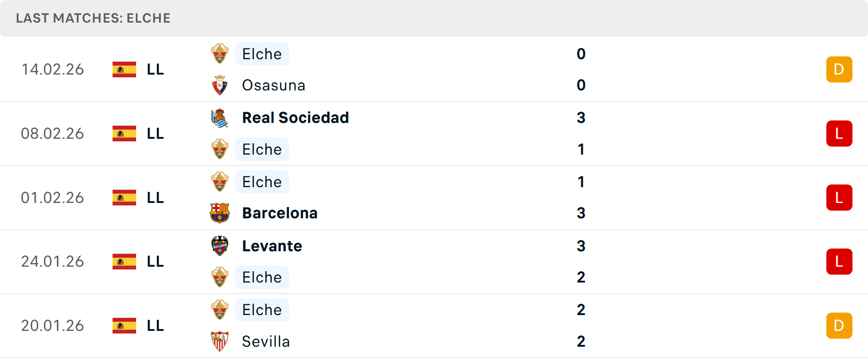868x358 pixels.
Task: Click the loss badge for Real Sociedad match
Action: [x=839, y=134]
